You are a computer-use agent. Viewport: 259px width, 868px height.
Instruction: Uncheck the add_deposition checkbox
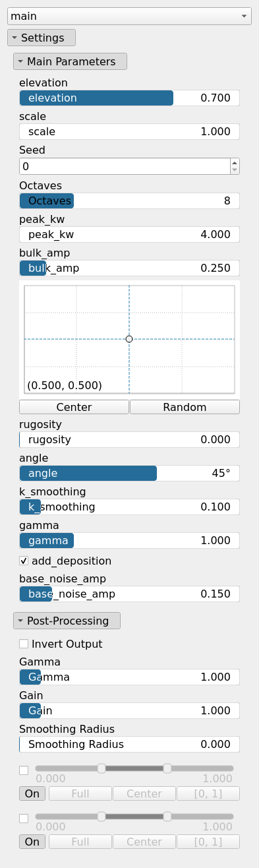click(24, 561)
